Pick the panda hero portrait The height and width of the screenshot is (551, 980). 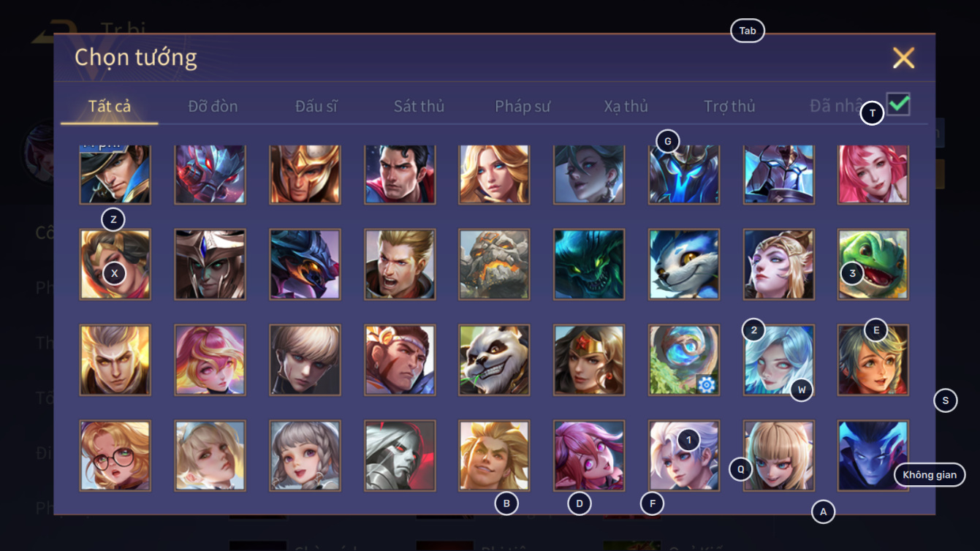point(495,360)
